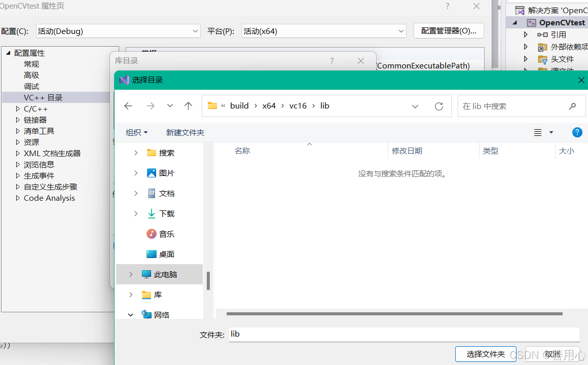The image size is (588, 365).
Task: Select 库 in navigation pane
Action: tap(152, 295)
